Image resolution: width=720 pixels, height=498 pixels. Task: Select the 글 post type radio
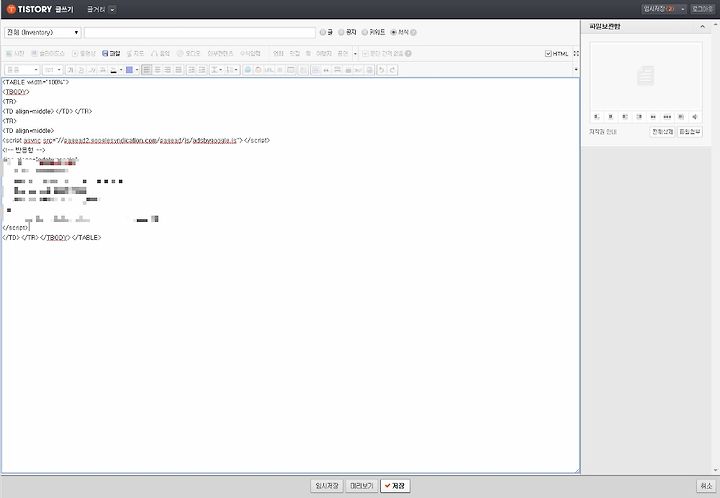[x=323, y=33]
